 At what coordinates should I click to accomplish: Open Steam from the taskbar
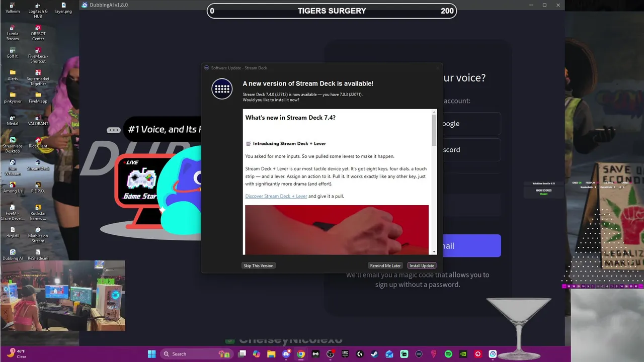point(374,354)
